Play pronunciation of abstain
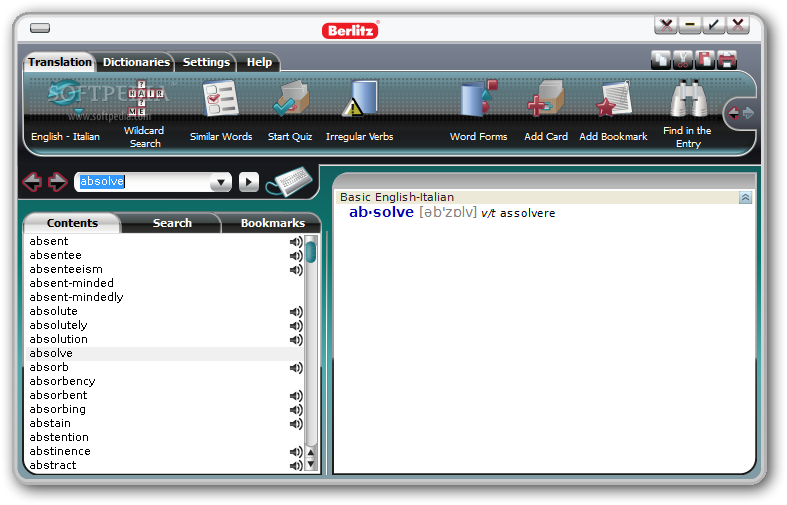 [296, 424]
